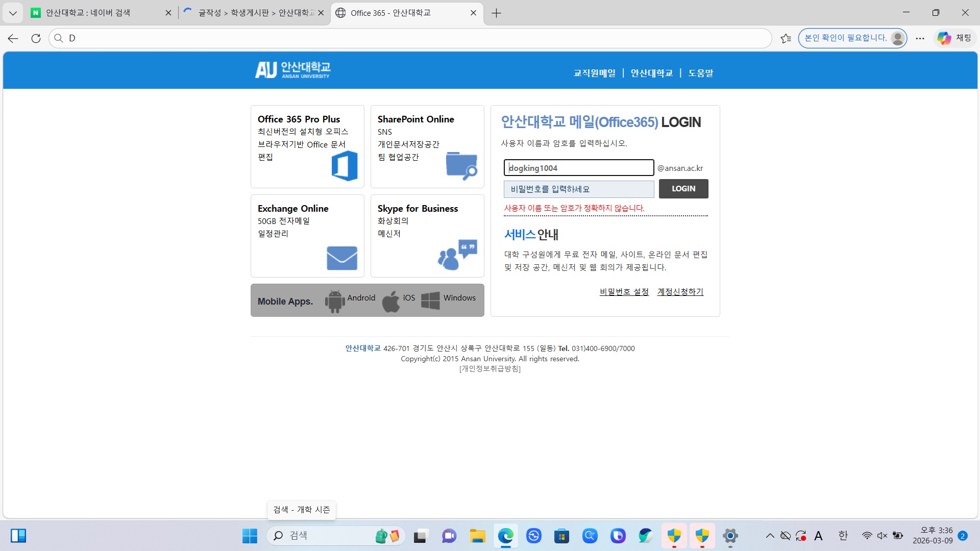980x551 pixels.
Task: Click the dogking1004 username input field
Action: click(578, 167)
